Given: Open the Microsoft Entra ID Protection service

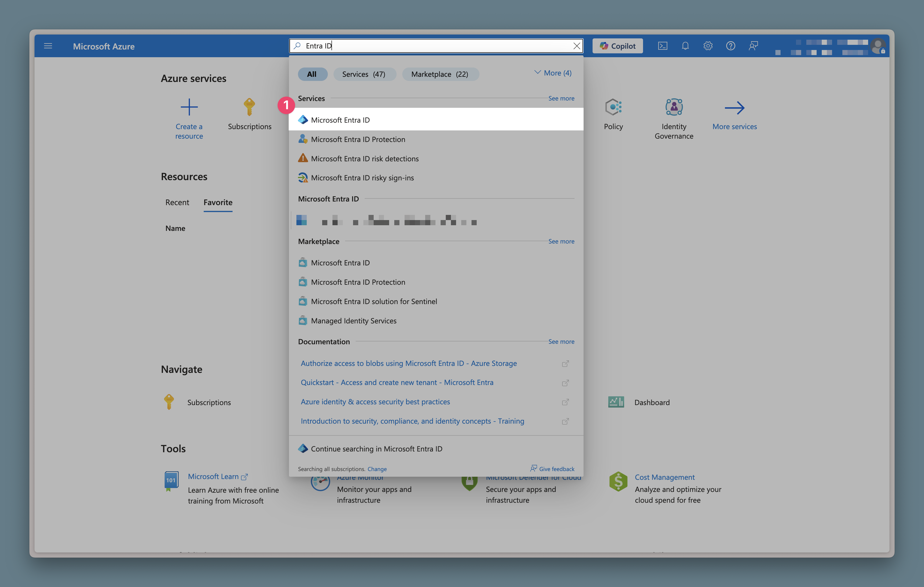Looking at the screenshot, I should (x=436, y=139).
